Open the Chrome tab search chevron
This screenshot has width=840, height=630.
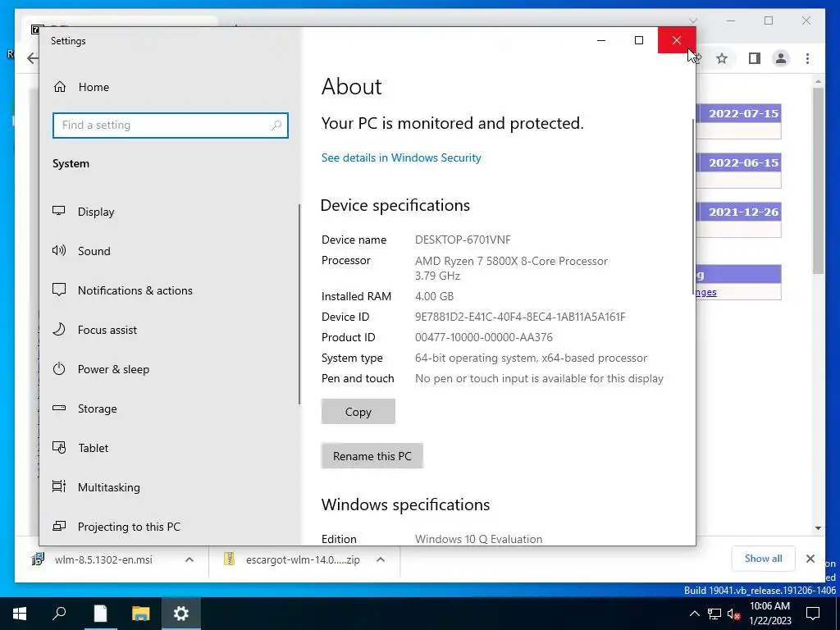pos(692,21)
